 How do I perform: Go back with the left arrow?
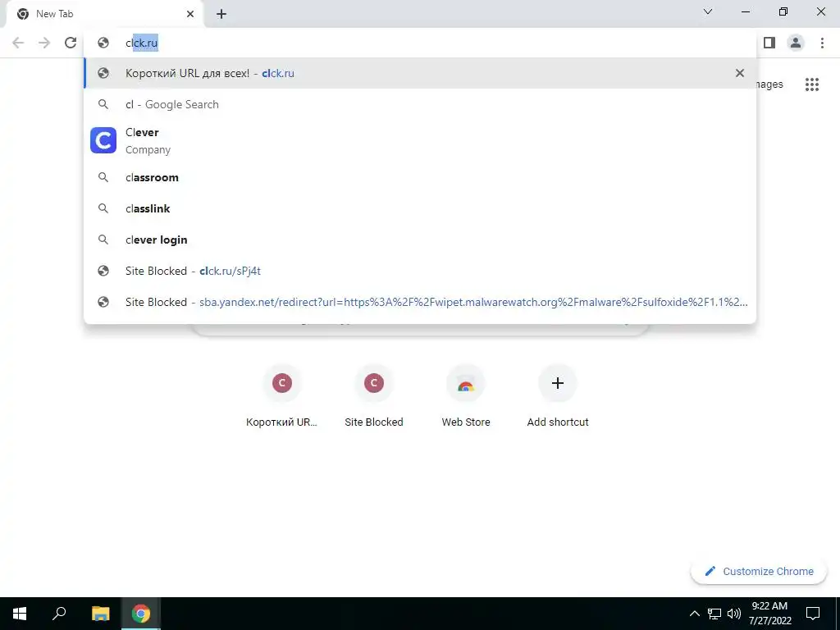tap(18, 43)
